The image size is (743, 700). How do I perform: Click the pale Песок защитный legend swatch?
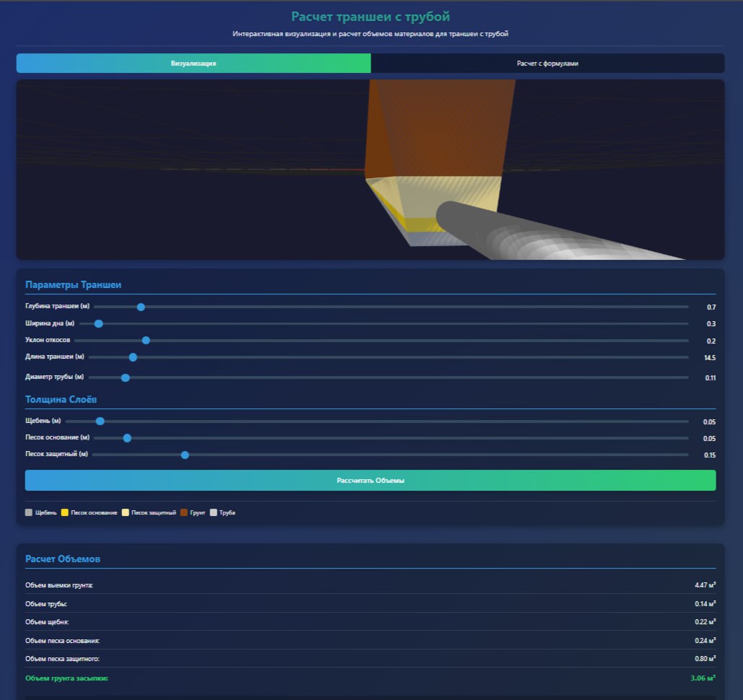[x=126, y=512]
